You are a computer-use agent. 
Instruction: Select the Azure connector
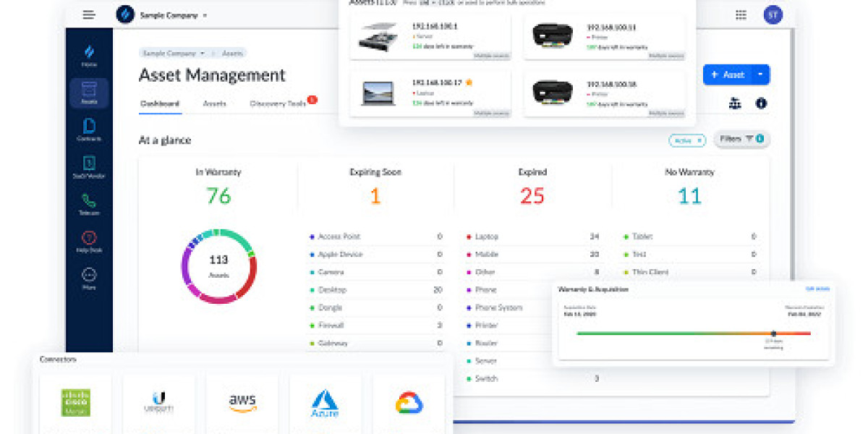coord(325,402)
